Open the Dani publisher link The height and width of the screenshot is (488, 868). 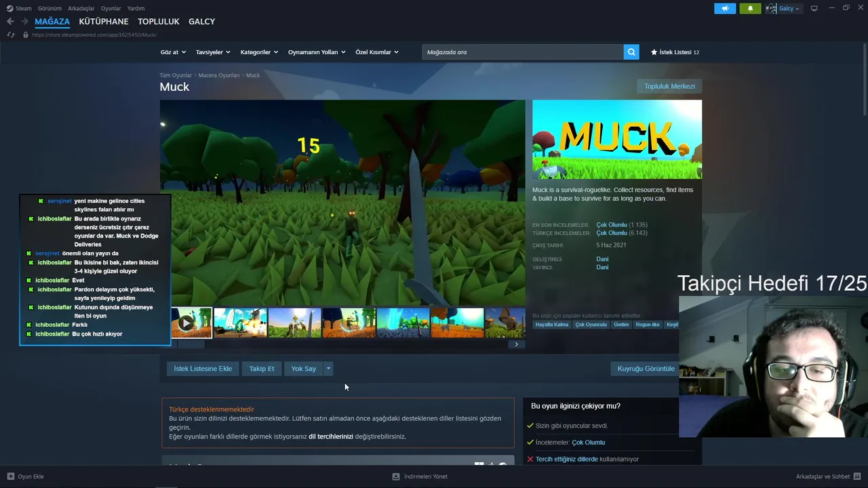pyautogui.click(x=602, y=267)
